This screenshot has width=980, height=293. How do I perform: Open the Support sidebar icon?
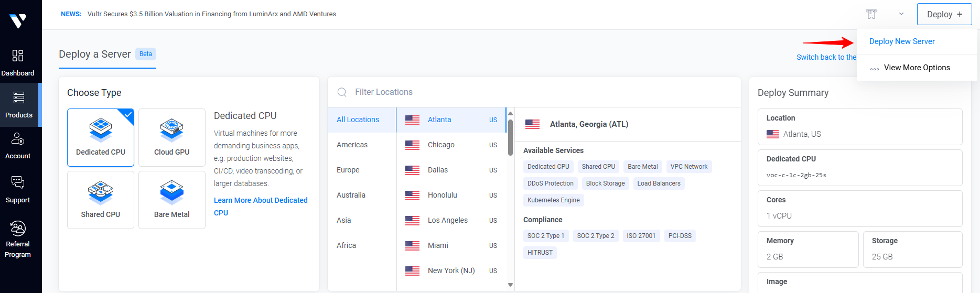[x=18, y=182]
